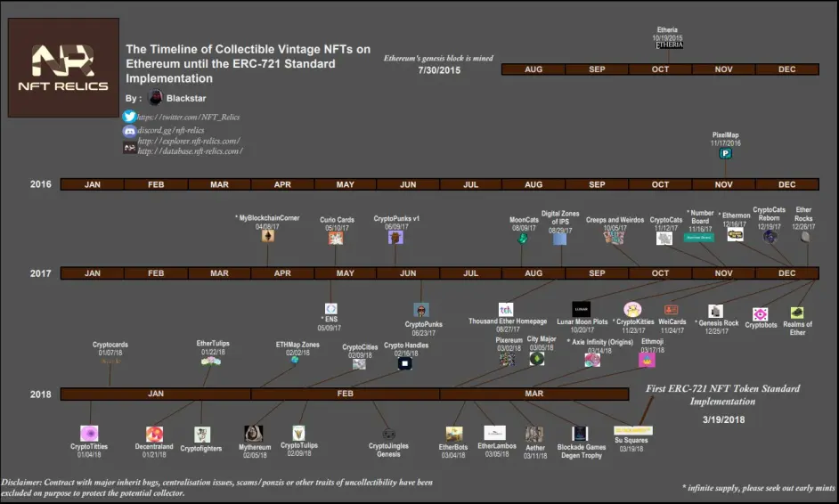Image resolution: width=839 pixels, height=504 pixels.
Task: Click the Number Board icon
Action: click(699, 237)
